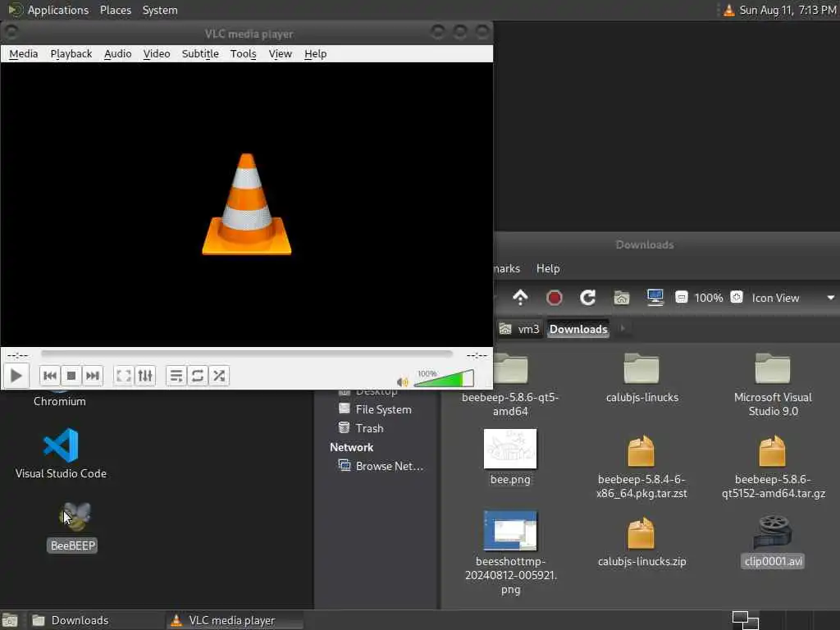Toggle VLC loop mode
840x630 pixels.
(x=198, y=376)
